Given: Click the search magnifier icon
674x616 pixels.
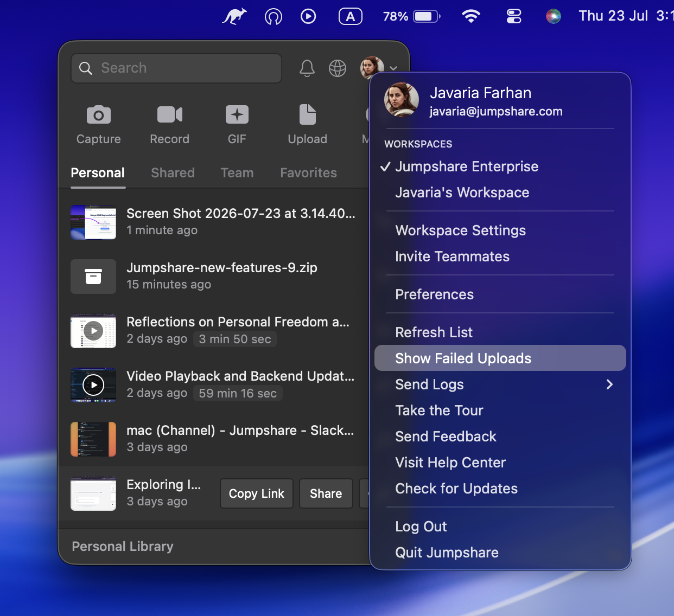Looking at the screenshot, I should click(86, 68).
